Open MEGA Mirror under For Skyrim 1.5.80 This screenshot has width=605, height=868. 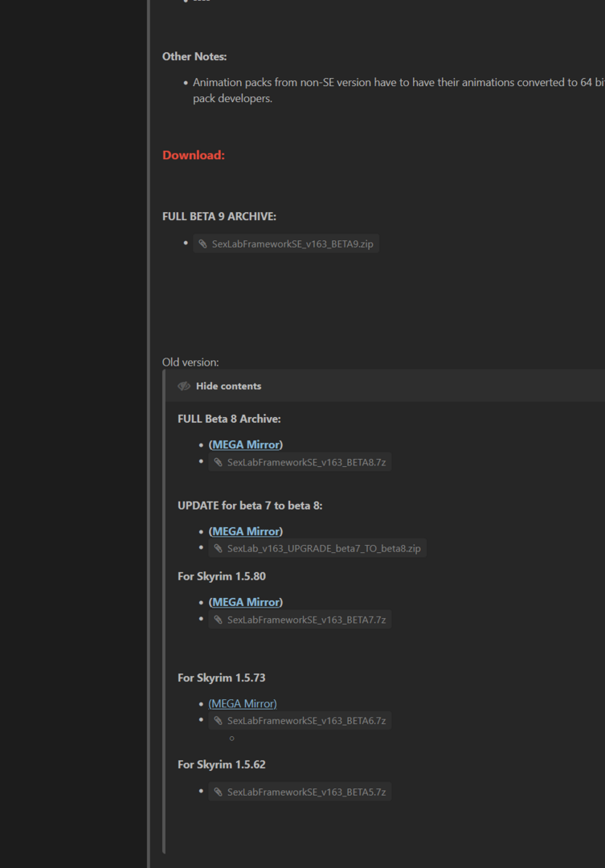click(246, 602)
